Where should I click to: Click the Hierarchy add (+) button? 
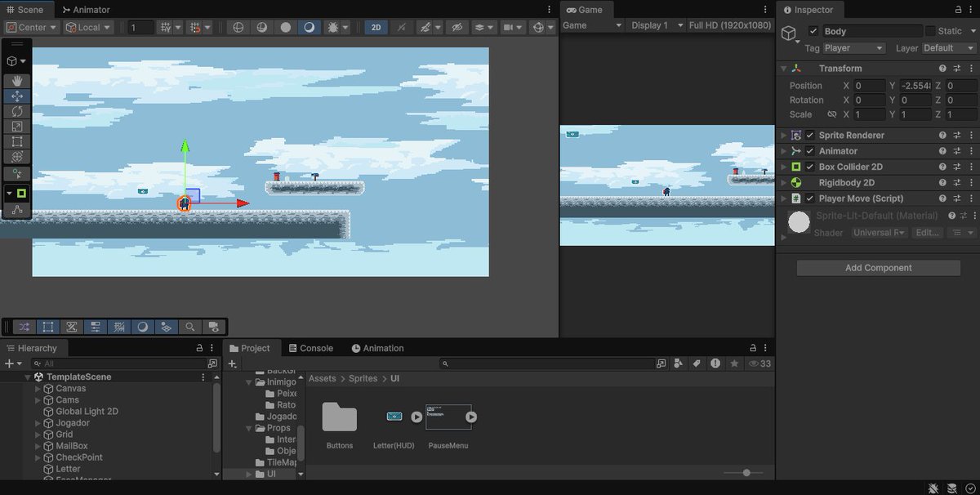point(11,363)
